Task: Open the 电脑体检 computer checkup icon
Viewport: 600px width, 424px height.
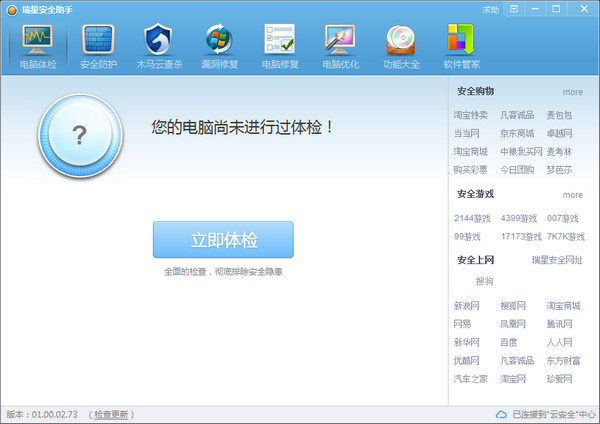Action: pos(38,40)
